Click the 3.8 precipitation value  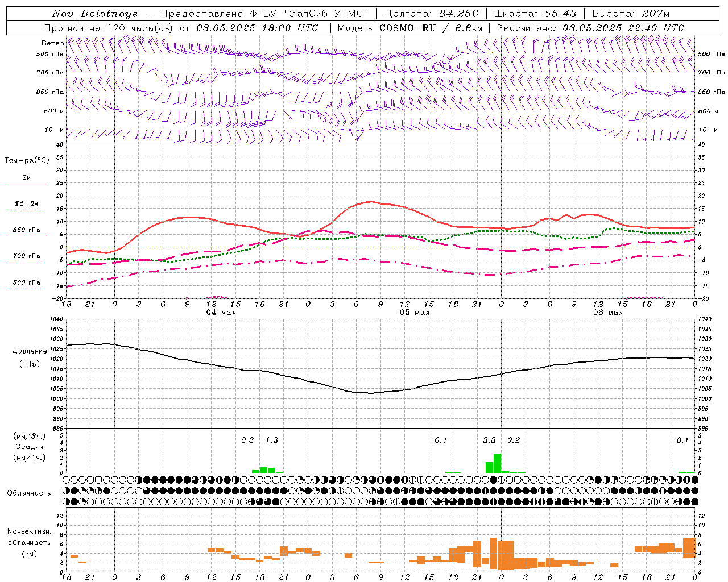pos(489,440)
